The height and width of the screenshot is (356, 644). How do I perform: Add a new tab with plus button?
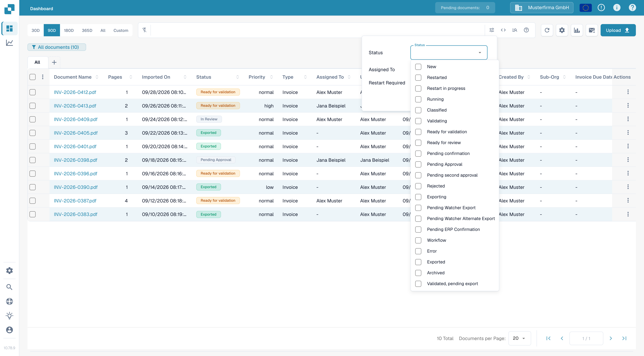point(54,62)
